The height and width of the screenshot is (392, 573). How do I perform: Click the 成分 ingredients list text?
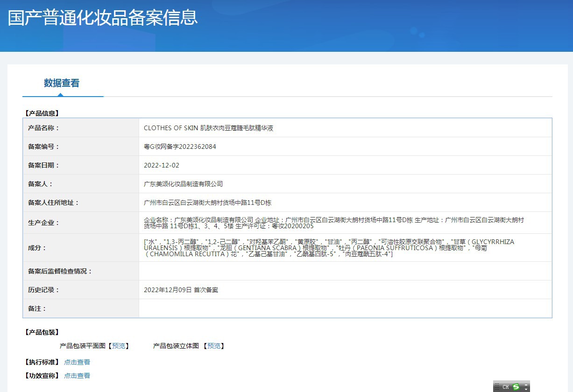point(329,248)
